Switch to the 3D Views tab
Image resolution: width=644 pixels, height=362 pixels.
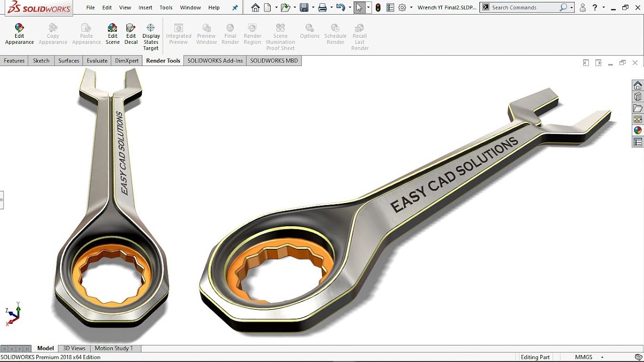pos(74,348)
